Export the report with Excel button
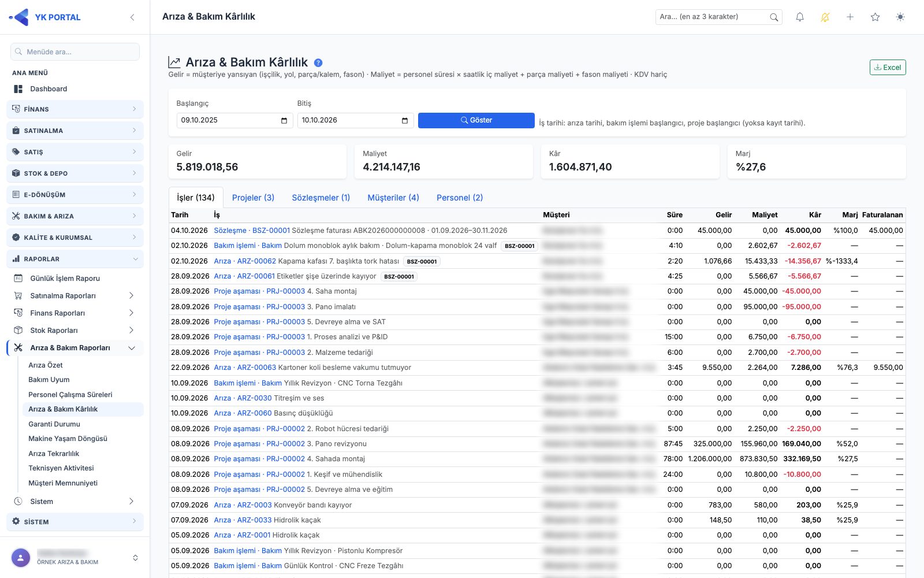 888,68
